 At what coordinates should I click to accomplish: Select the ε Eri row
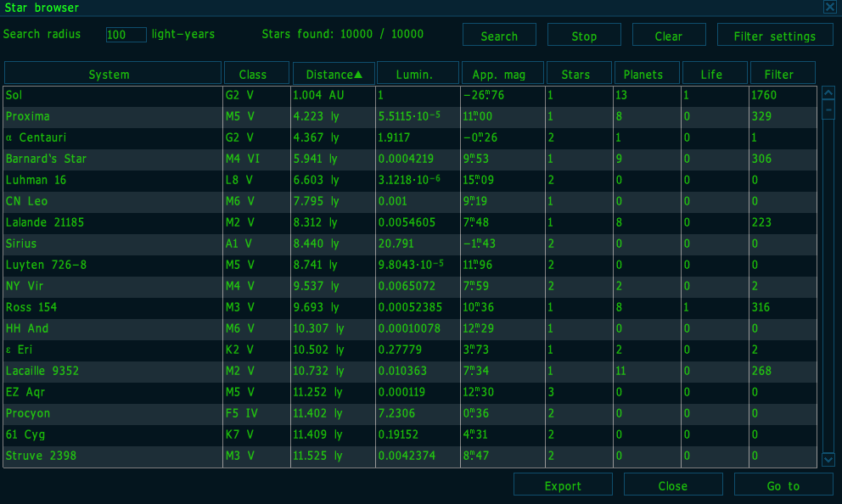pos(410,350)
